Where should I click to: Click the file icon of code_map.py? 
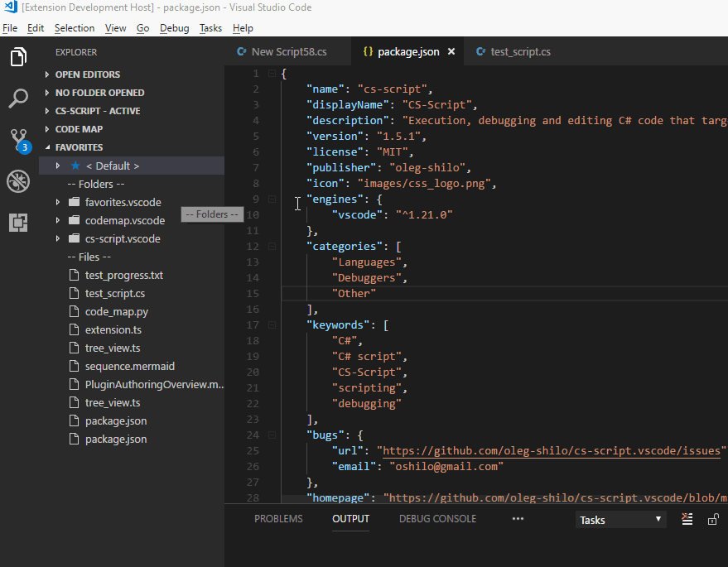(x=74, y=311)
